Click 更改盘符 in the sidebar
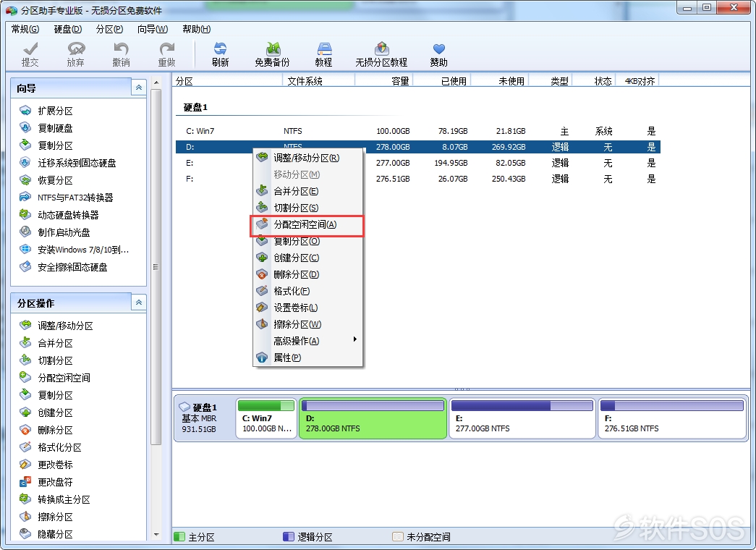 (46, 483)
